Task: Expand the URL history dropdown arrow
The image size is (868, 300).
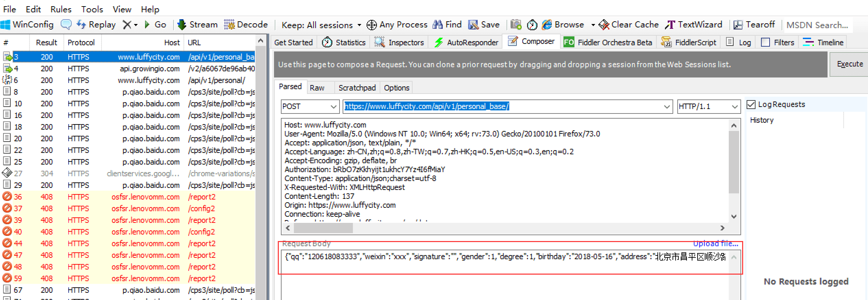Action: click(x=667, y=107)
